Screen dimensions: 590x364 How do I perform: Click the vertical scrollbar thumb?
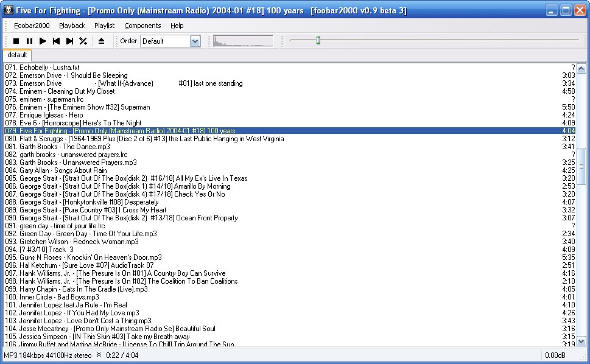tap(581, 166)
